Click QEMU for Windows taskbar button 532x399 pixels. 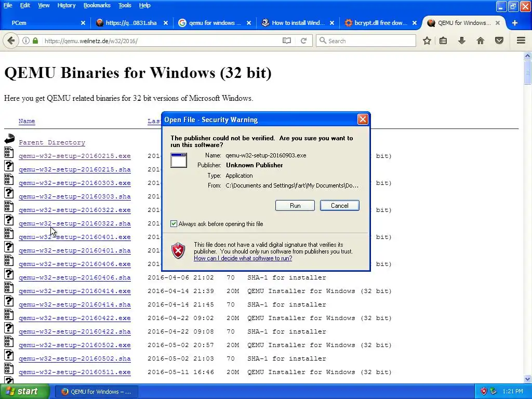[x=97, y=392]
